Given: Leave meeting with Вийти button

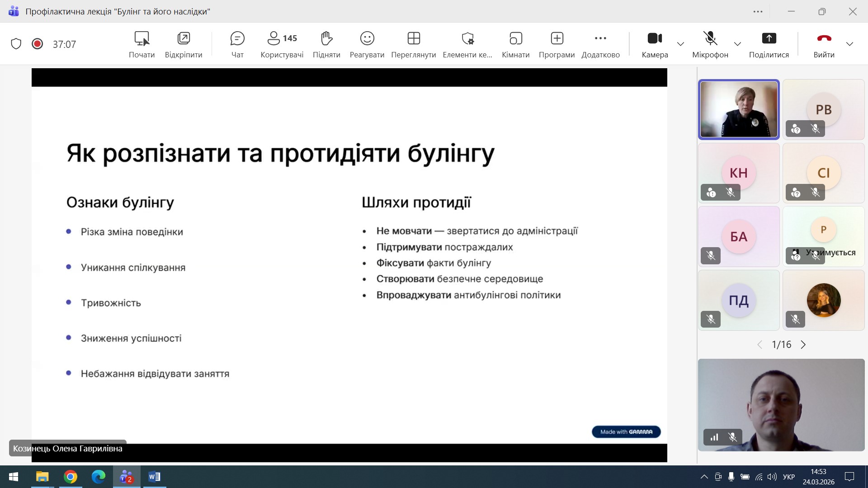Looking at the screenshot, I should pyautogui.click(x=824, y=44).
